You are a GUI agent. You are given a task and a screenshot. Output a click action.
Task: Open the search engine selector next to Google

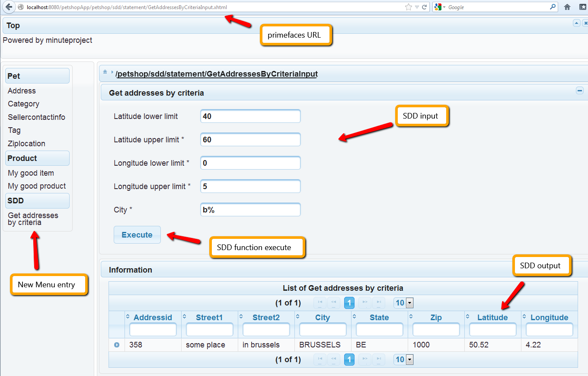pyautogui.click(x=443, y=7)
